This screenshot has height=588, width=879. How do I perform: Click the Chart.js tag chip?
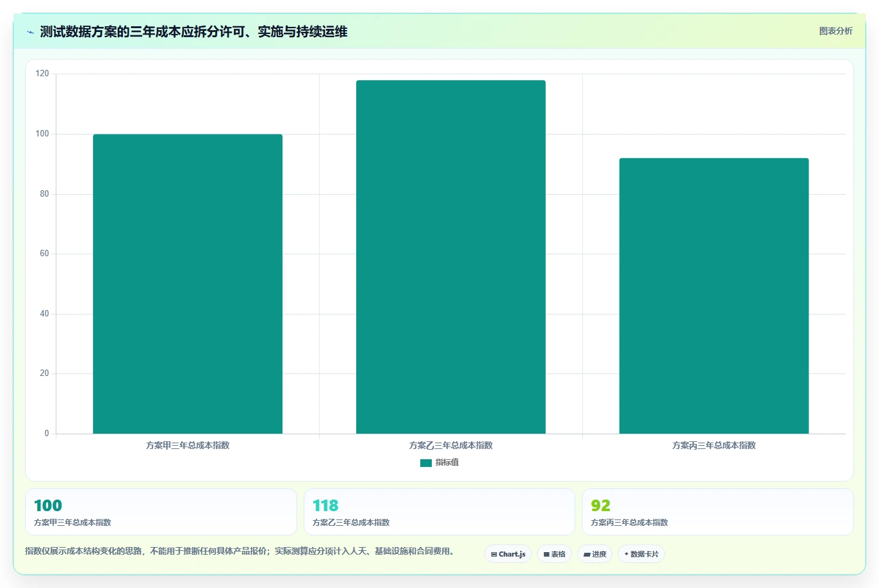pyautogui.click(x=508, y=554)
